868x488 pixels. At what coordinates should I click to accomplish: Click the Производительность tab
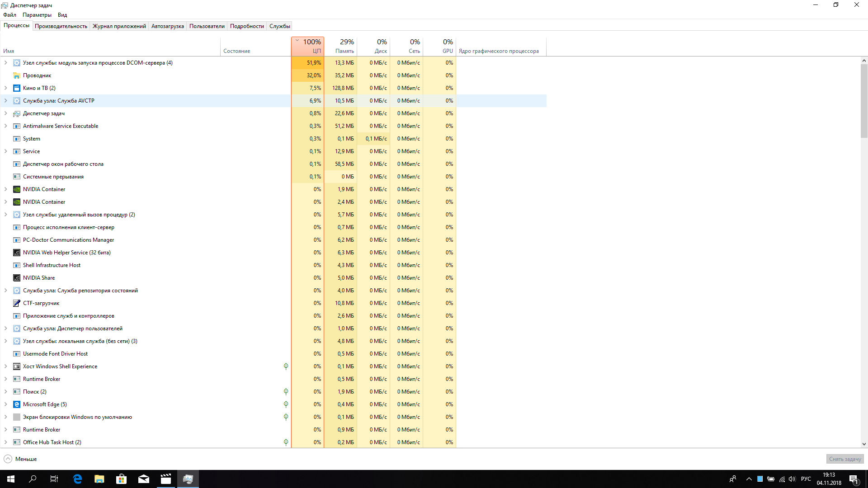point(61,26)
